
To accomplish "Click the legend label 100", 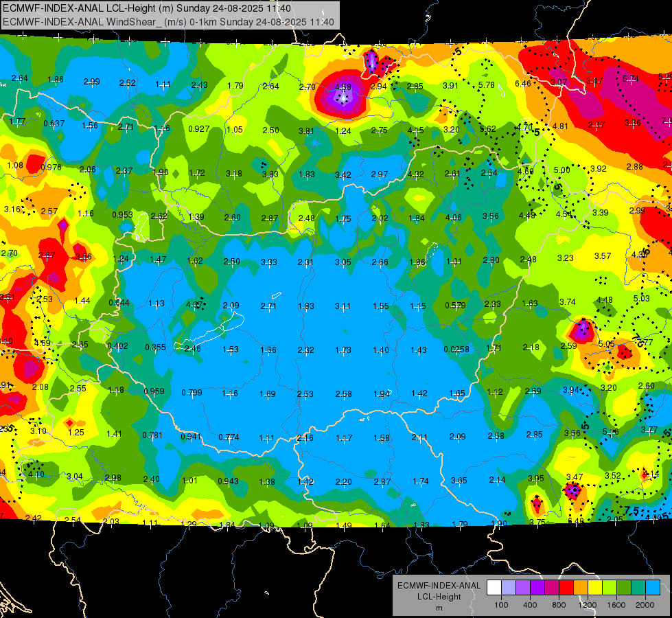I will click(501, 605).
